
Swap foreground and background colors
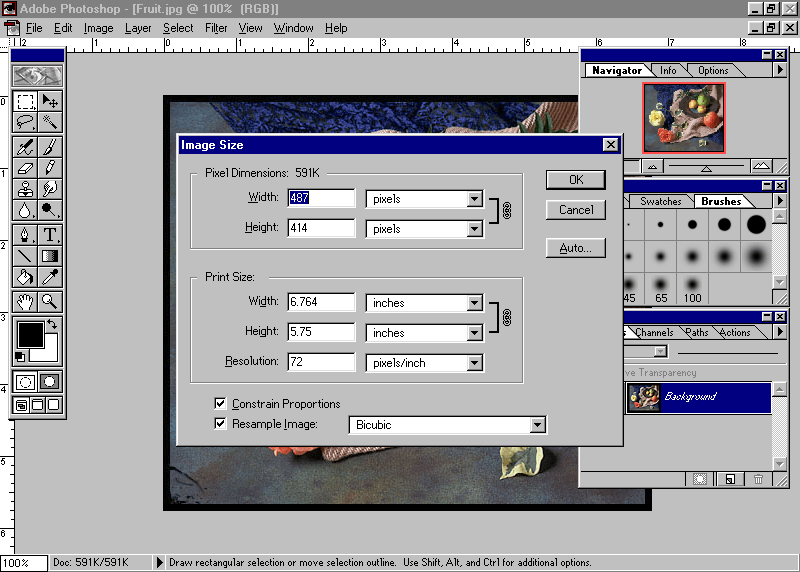52,324
